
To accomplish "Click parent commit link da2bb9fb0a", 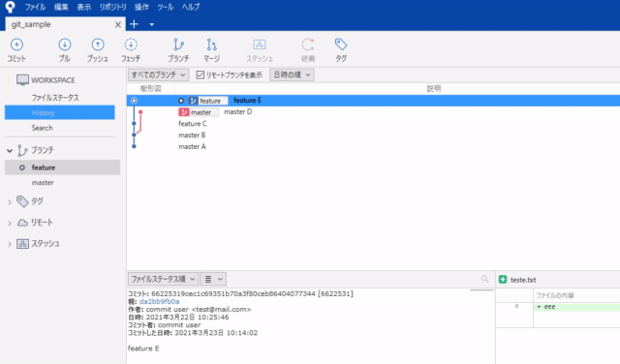I will pyautogui.click(x=159, y=301).
